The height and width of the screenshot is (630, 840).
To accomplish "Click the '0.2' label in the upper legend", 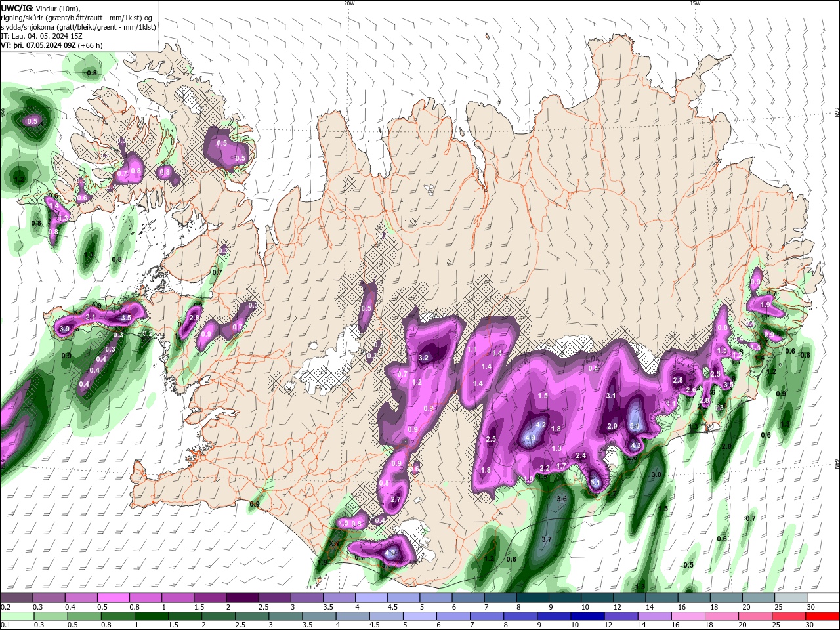I will [6, 607].
